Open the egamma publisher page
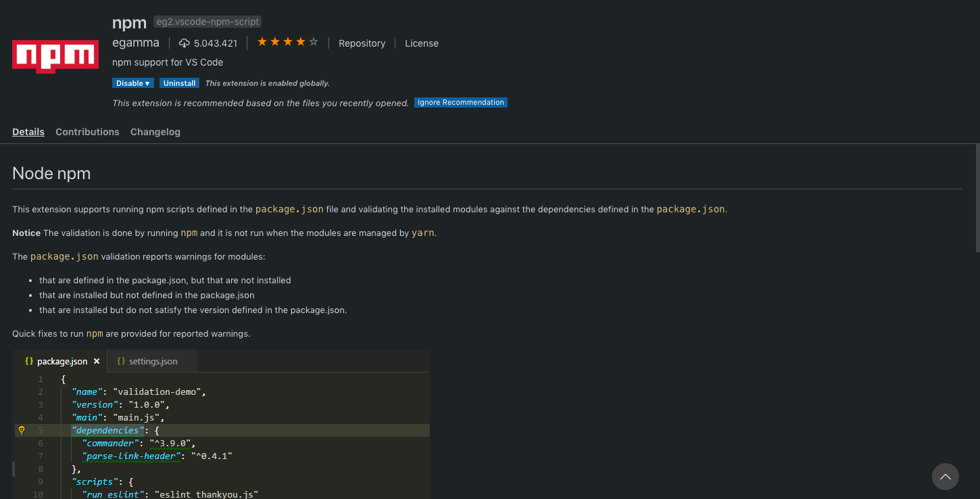This screenshot has height=499, width=980. (x=136, y=43)
